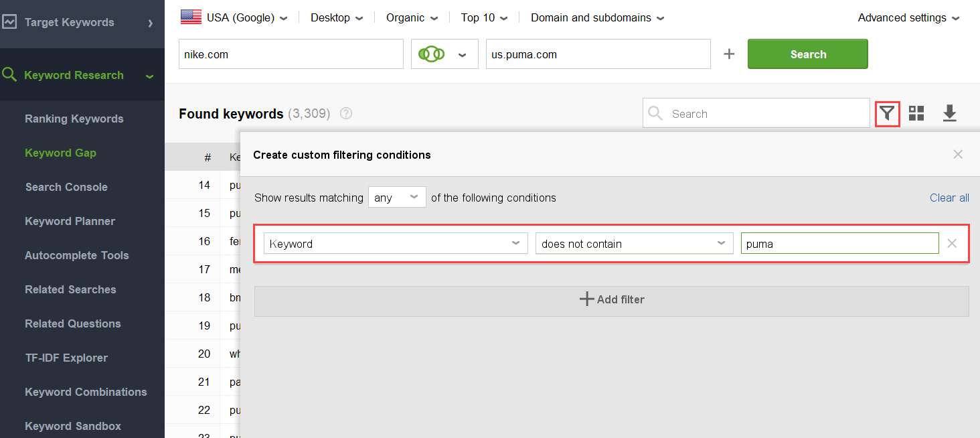Click the keywords Search box
This screenshot has height=438, width=980.
pyautogui.click(x=756, y=114)
